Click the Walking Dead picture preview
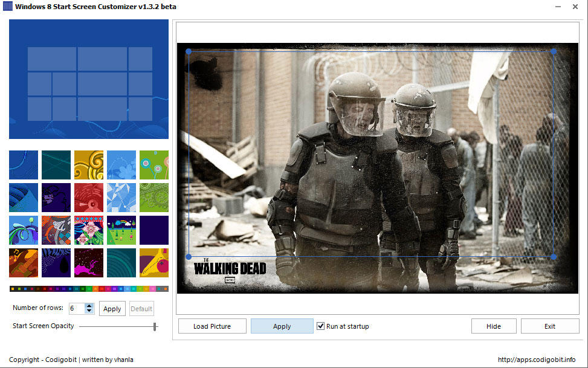Viewport: 588px width, 368px height. click(378, 168)
